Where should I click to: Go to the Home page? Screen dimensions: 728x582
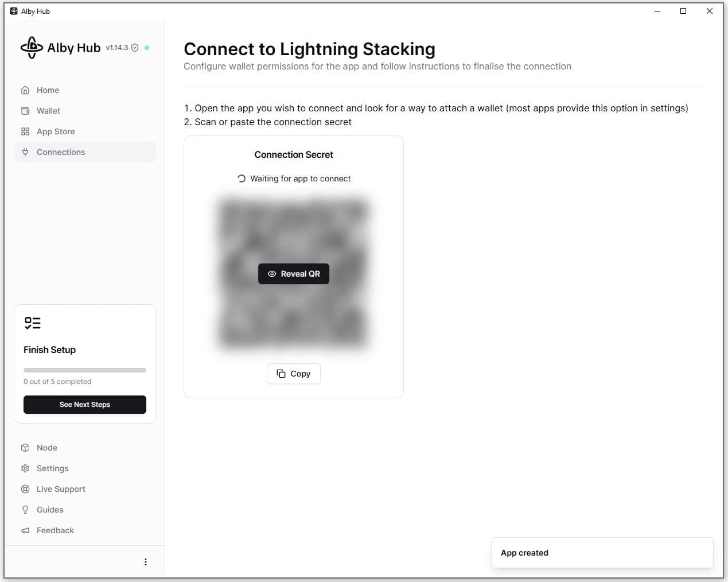[x=85, y=90]
